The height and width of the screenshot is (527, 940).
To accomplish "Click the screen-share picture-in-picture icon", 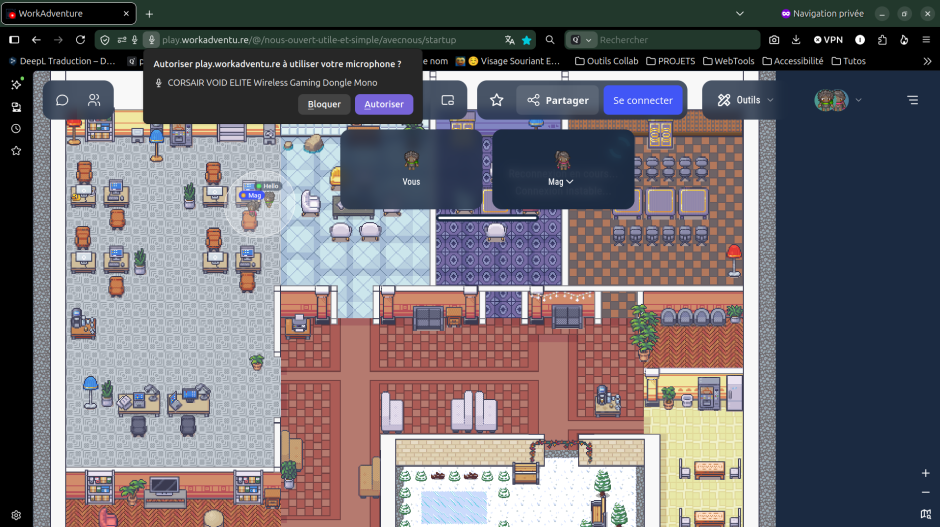I will tap(448, 100).
